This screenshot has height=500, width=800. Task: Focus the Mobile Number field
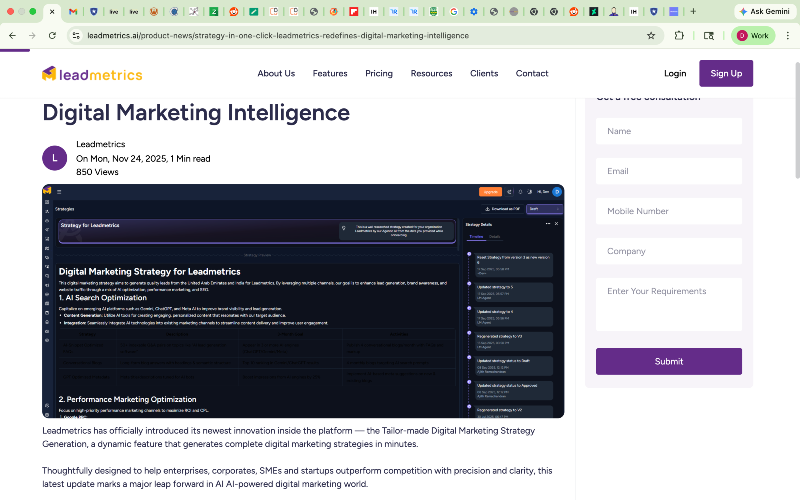[x=669, y=211]
